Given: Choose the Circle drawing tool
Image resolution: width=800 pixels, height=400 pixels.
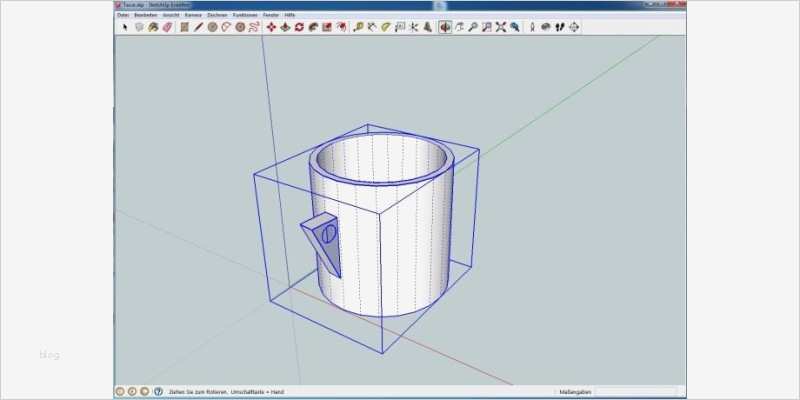Looking at the screenshot, I should [x=212, y=27].
